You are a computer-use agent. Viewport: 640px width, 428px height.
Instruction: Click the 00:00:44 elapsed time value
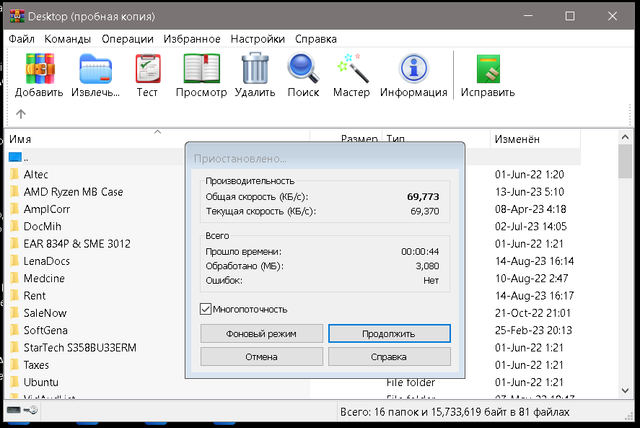(x=420, y=251)
